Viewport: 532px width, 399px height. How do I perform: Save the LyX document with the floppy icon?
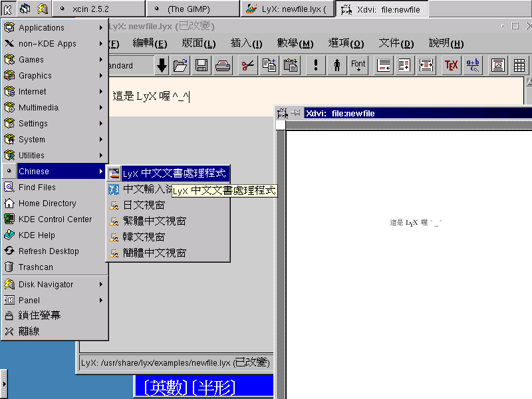201,65
